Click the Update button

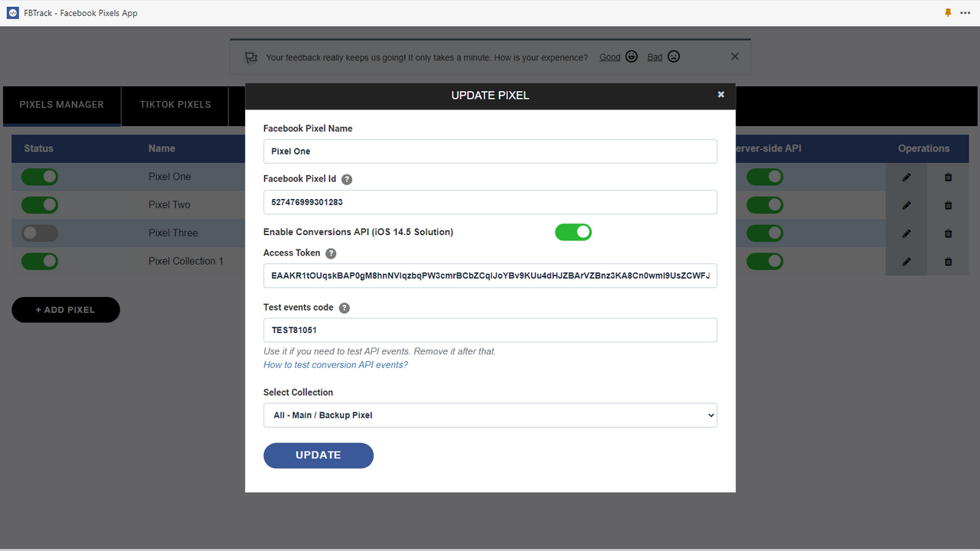click(318, 455)
